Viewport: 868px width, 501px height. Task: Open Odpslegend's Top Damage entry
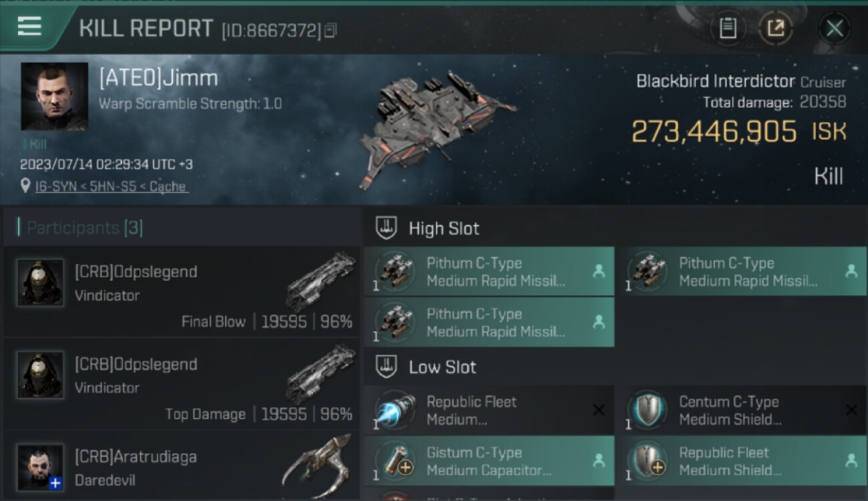[182, 385]
